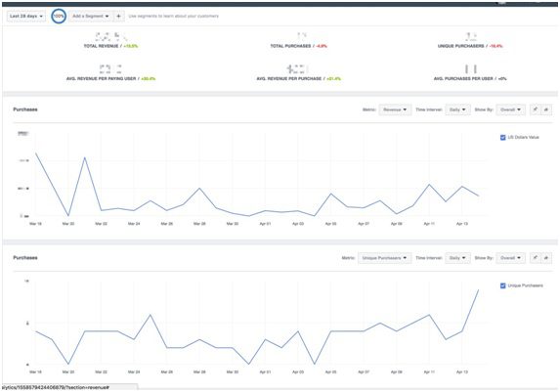Share the Revenue purchases chart
This screenshot has width=560, height=392.
(x=546, y=109)
